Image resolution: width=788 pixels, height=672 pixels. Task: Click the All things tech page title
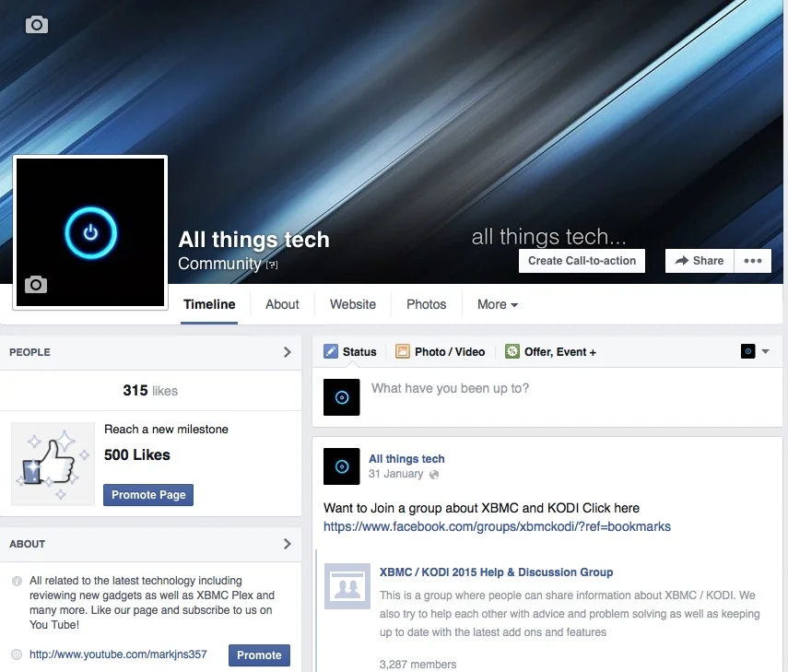[253, 240]
